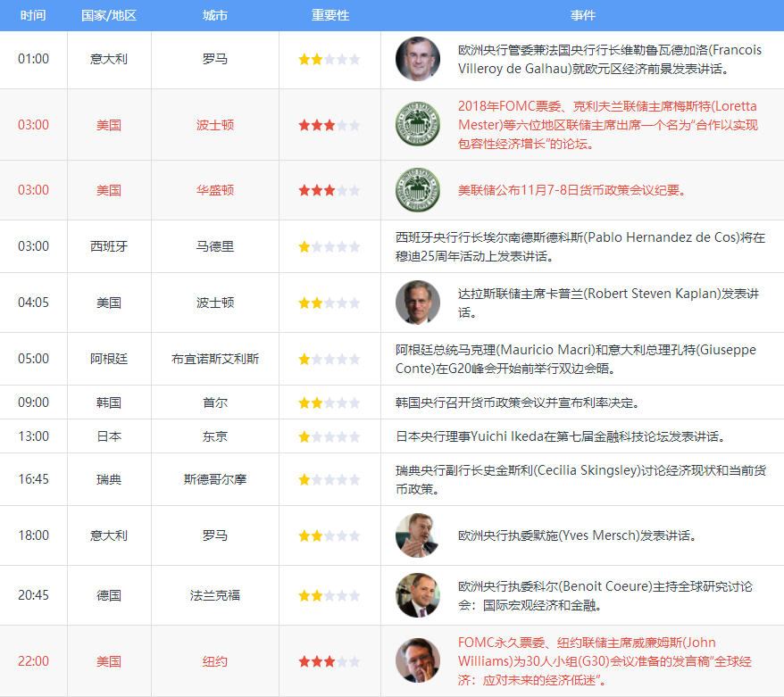Image resolution: width=784 pixels, height=697 pixels.
Task: Select the 韩国 country cell
Action: point(109,402)
